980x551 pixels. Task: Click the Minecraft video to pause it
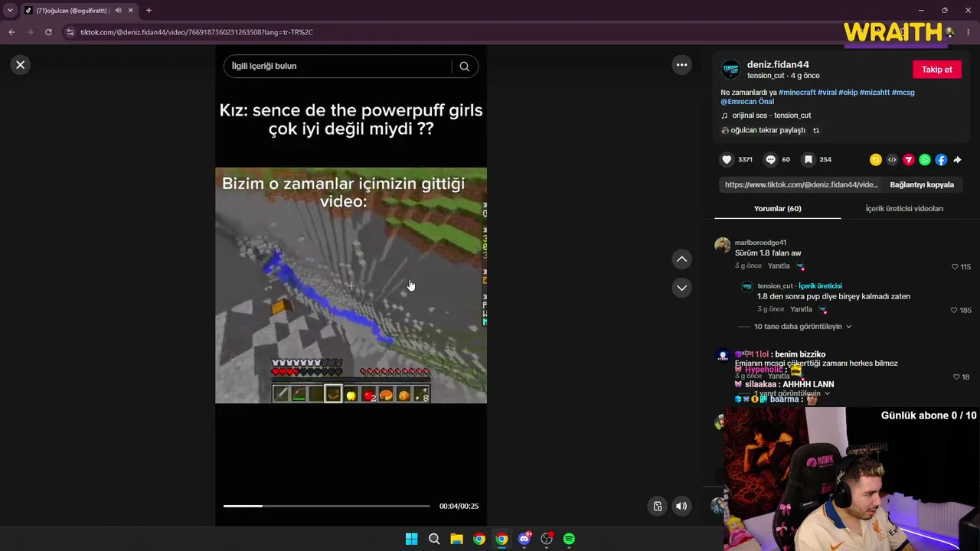351,285
